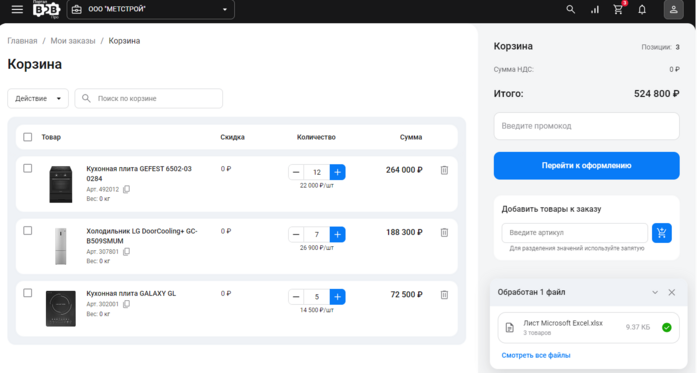Screen dimensions: 697x373
Task: Click the 'Лист Microsoft Excel.xlsx' file name
Action: click(x=563, y=323)
